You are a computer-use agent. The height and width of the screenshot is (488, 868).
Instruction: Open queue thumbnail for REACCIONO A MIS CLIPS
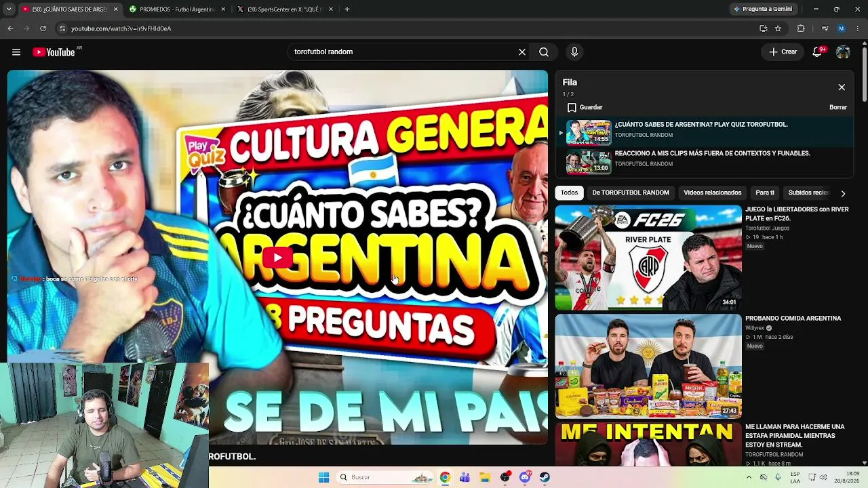tap(589, 161)
